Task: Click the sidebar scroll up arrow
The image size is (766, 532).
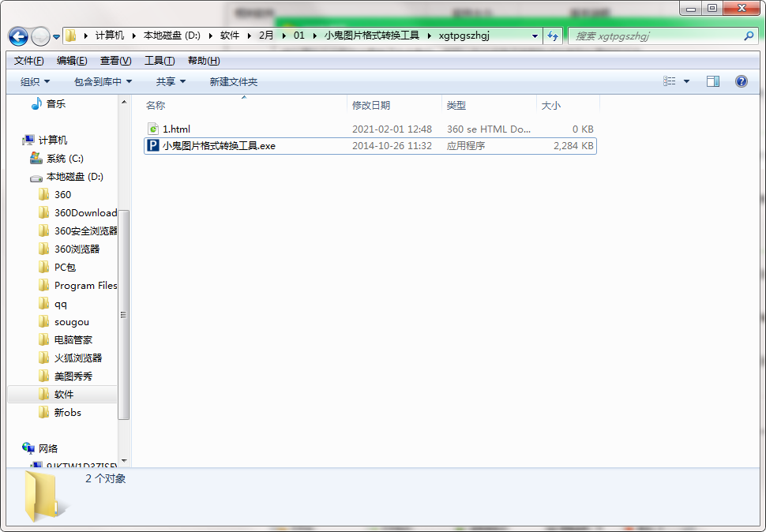Action: [124, 102]
